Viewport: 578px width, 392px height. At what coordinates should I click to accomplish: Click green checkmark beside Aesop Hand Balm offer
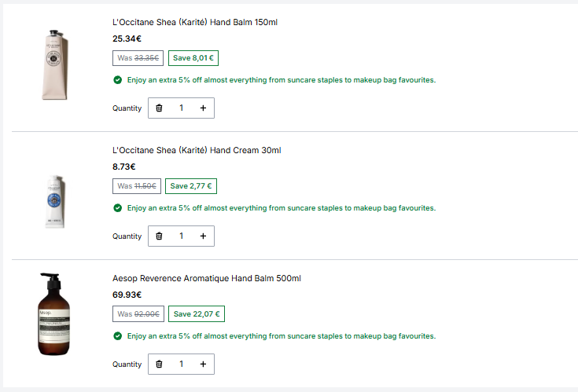click(118, 336)
